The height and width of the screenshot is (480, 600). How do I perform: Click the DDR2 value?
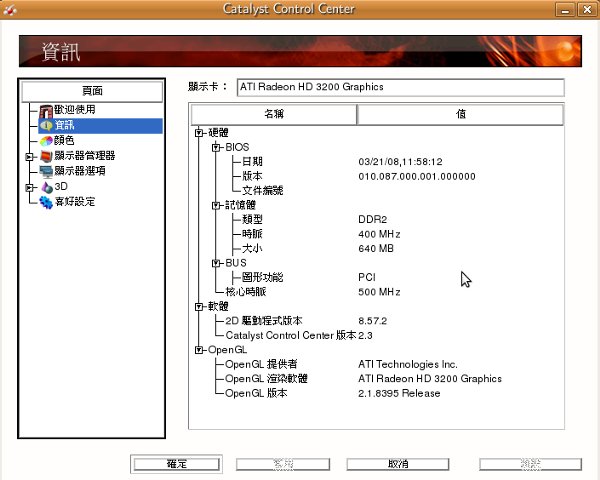(x=373, y=220)
